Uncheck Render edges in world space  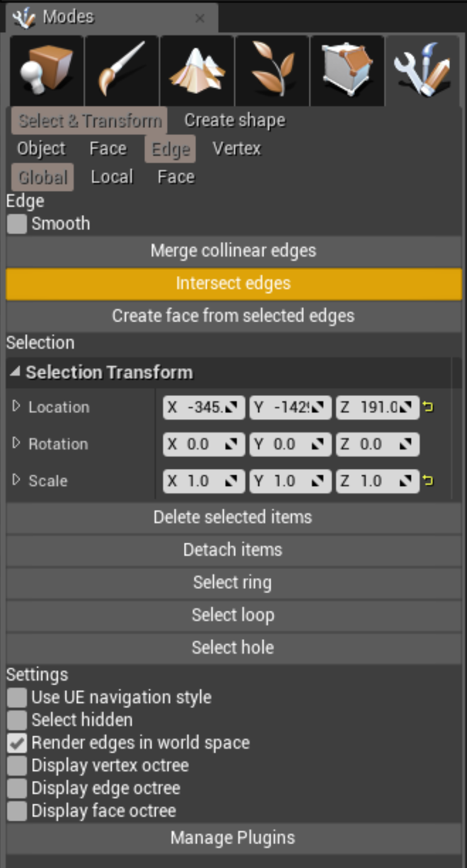tap(17, 743)
